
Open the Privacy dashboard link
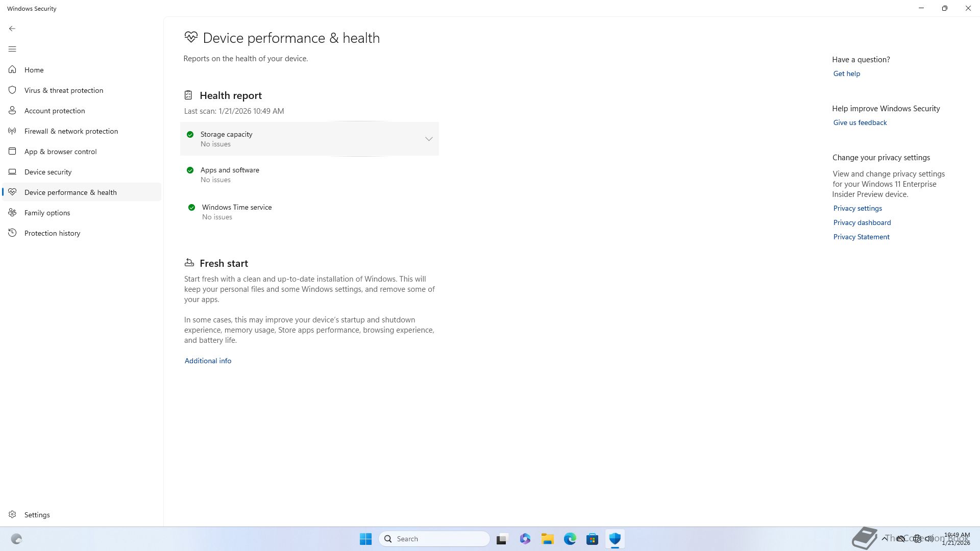862,222
